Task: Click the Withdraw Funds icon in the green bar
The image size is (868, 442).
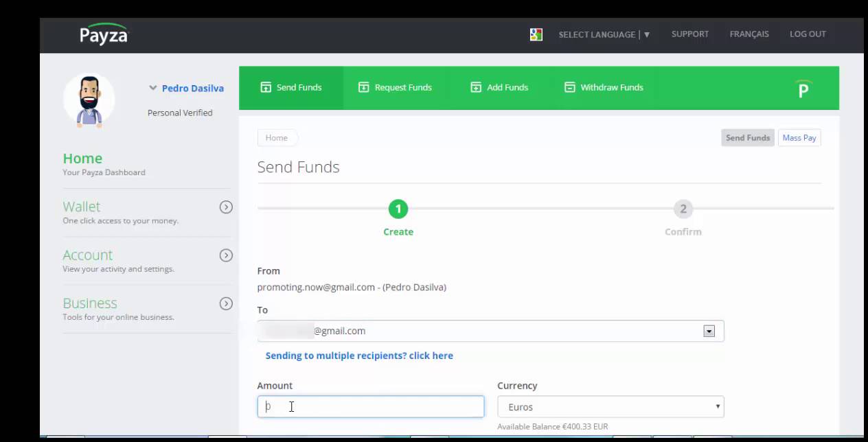Action: pos(569,87)
